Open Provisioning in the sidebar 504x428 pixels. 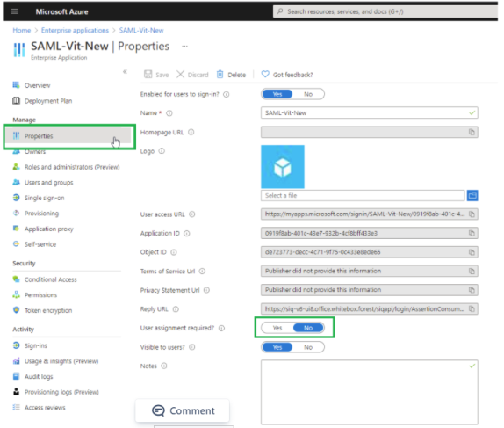pyautogui.click(x=35, y=214)
